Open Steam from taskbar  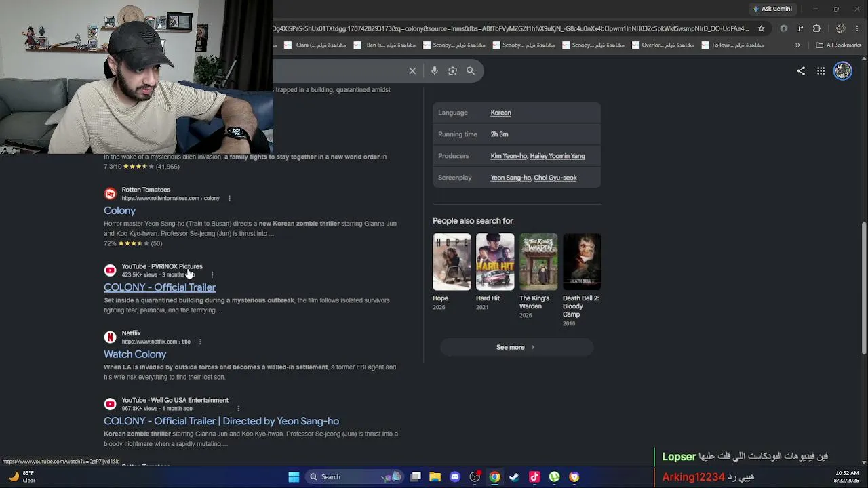(514, 477)
